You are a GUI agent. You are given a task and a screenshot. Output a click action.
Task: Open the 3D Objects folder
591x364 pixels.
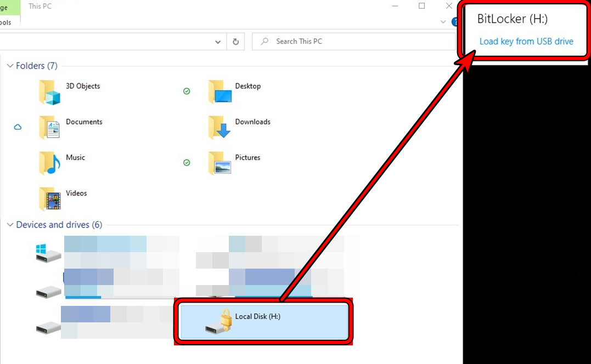83,86
